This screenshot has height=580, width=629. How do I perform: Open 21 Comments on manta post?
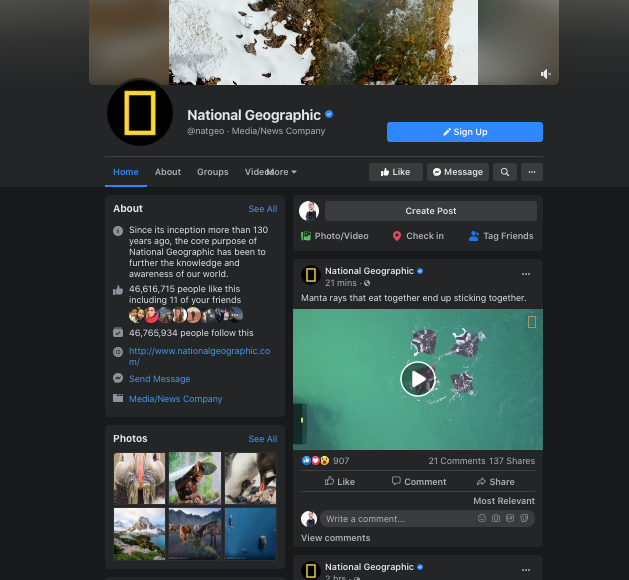(x=457, y=461)
